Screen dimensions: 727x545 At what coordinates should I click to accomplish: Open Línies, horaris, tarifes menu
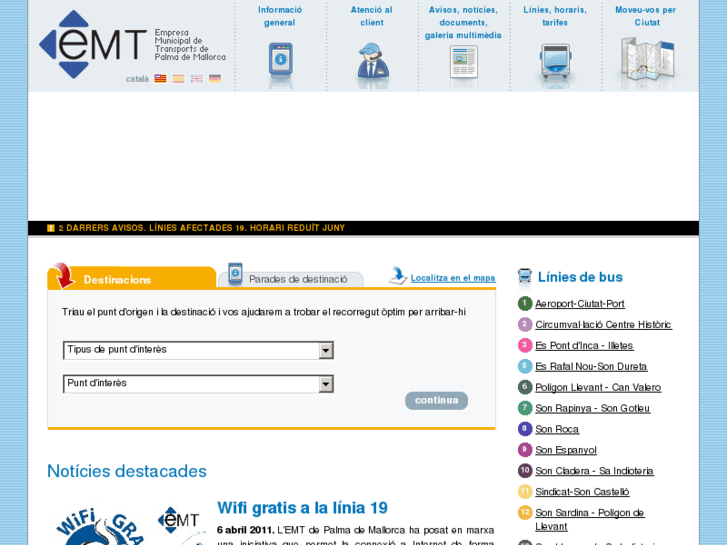[555, 16]
